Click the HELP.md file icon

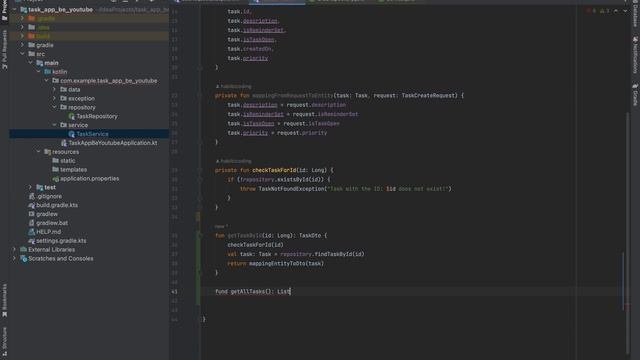(31, 232)
